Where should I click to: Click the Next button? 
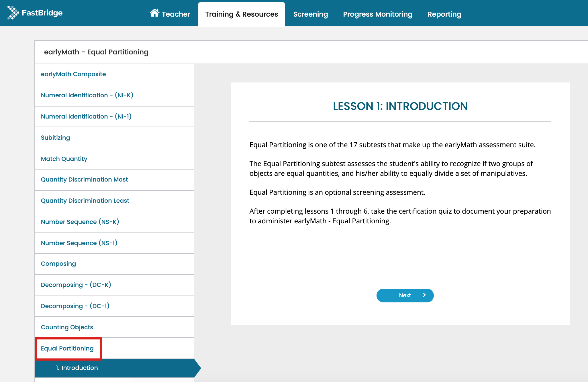[405, 295]
